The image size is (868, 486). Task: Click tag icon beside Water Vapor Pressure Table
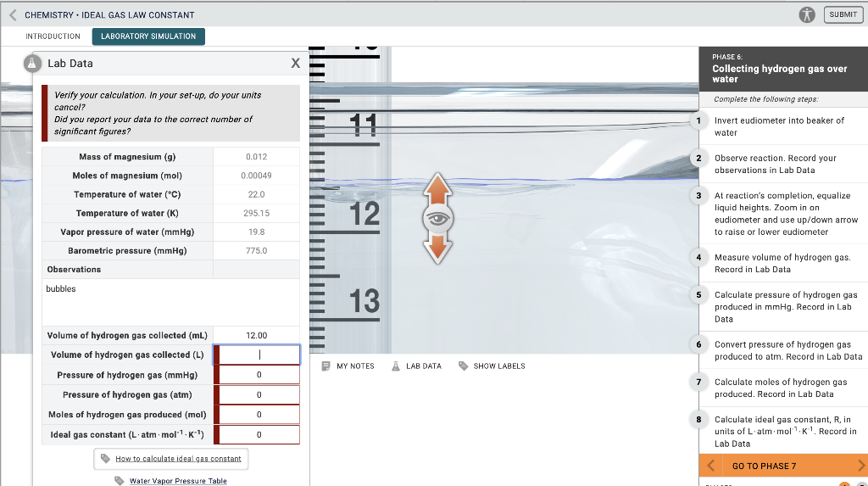pyautogui.click(x=119, y=480)
